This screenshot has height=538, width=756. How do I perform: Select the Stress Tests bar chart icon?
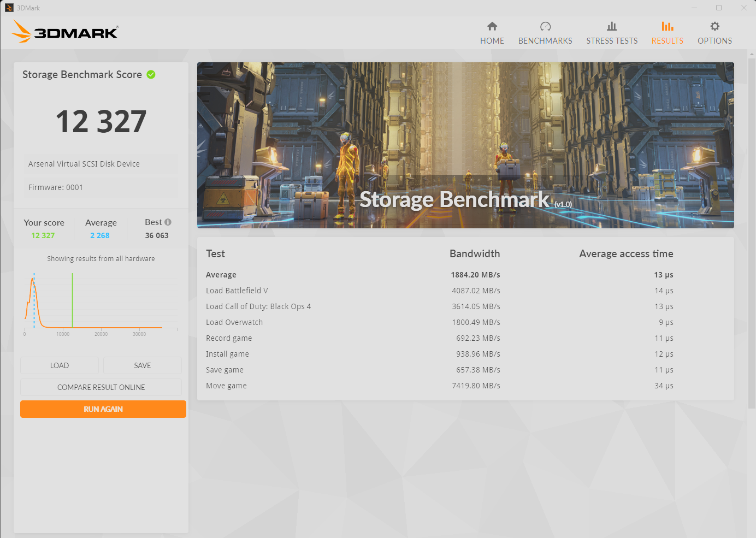click(x=612, y=26)
